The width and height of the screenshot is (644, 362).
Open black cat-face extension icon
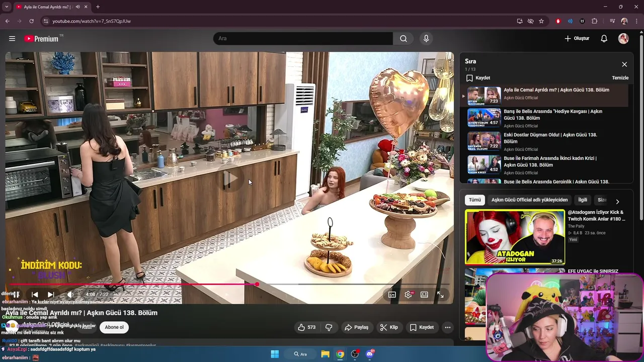[x=582, y=21]
